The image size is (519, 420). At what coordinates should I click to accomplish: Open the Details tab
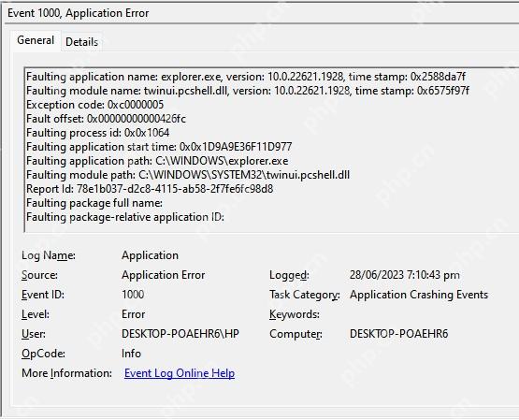(81, 42)
